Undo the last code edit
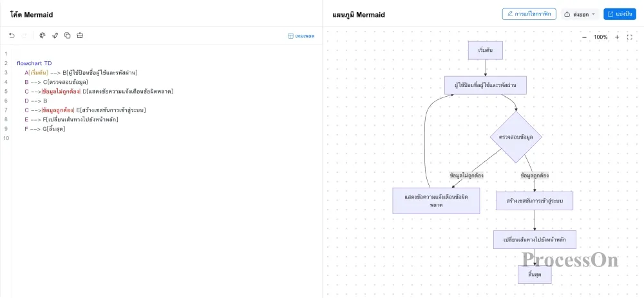 (12, 36)
